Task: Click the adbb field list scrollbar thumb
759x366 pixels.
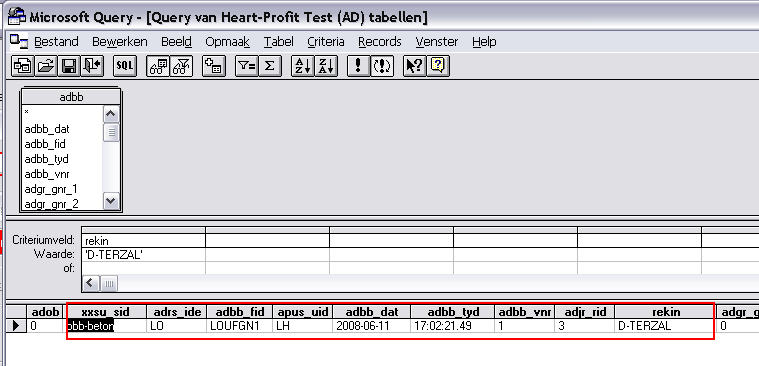Action: (x=111, y=132)
